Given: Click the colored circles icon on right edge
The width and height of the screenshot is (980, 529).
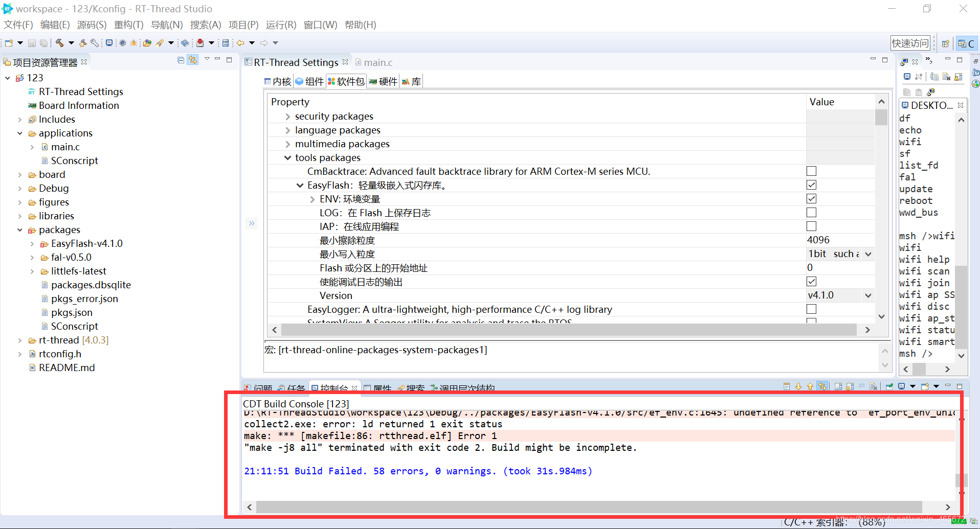Looking at the screenshot, I should (976, 84).
